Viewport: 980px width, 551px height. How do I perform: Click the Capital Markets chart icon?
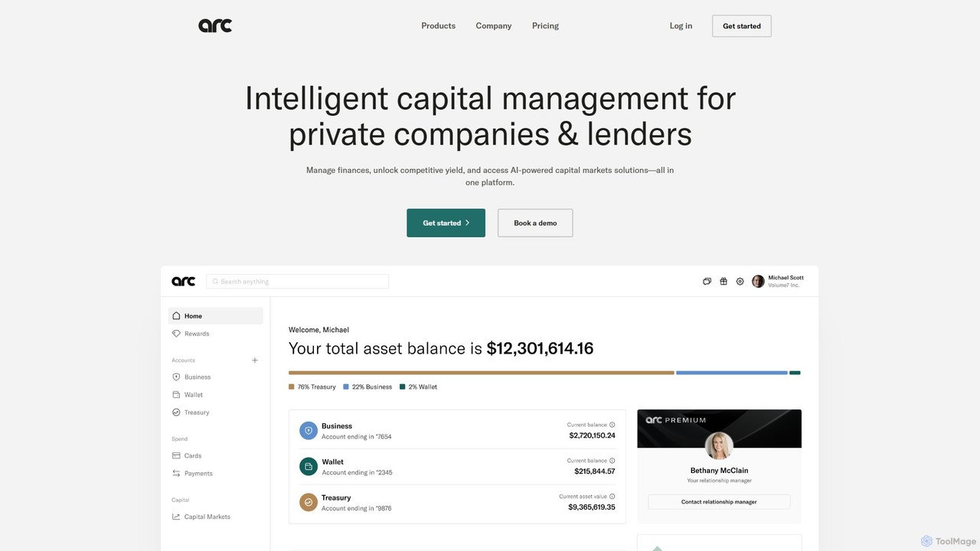[x=176, y=517]
